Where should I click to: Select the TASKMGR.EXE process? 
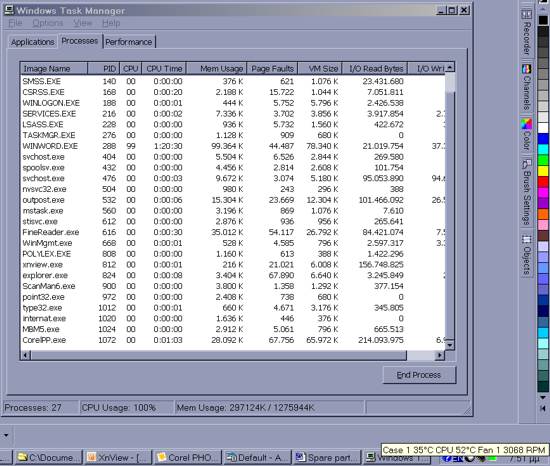point(233,135)
